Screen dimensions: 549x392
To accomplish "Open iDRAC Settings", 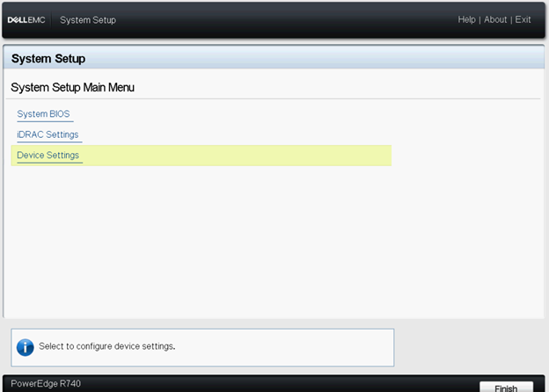I will (48, 134).
